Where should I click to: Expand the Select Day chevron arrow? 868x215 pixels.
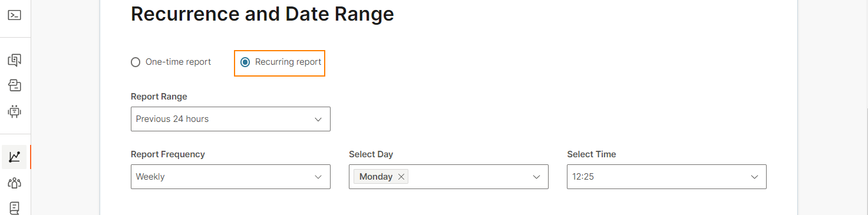[x=536, y=177]
